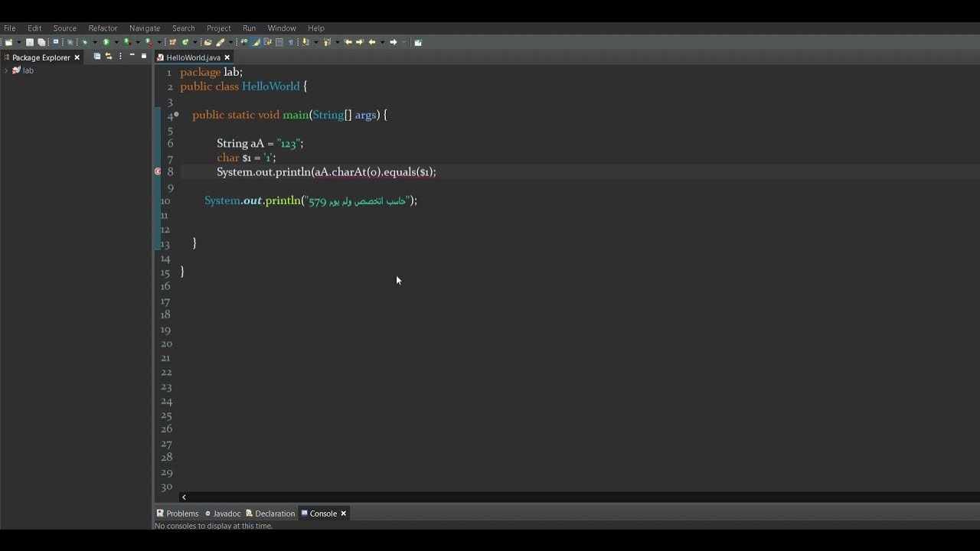
Task: Jump to Previous Annotation icon
Action: pos(327,42)
